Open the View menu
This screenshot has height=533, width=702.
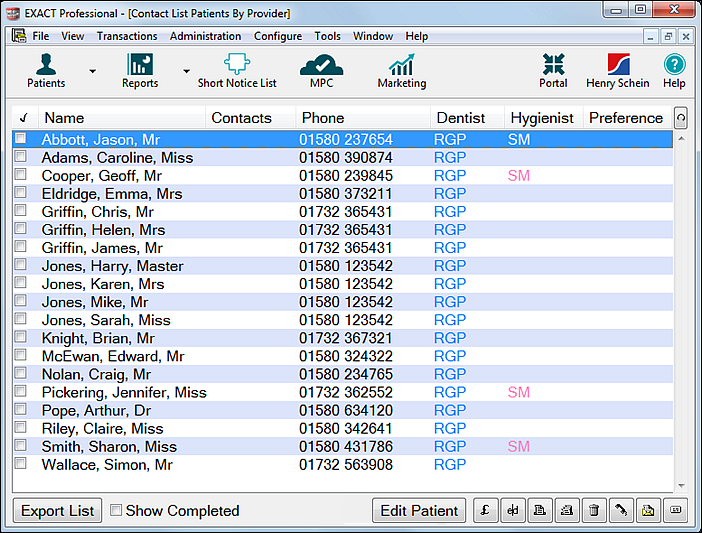coord(73,36)
